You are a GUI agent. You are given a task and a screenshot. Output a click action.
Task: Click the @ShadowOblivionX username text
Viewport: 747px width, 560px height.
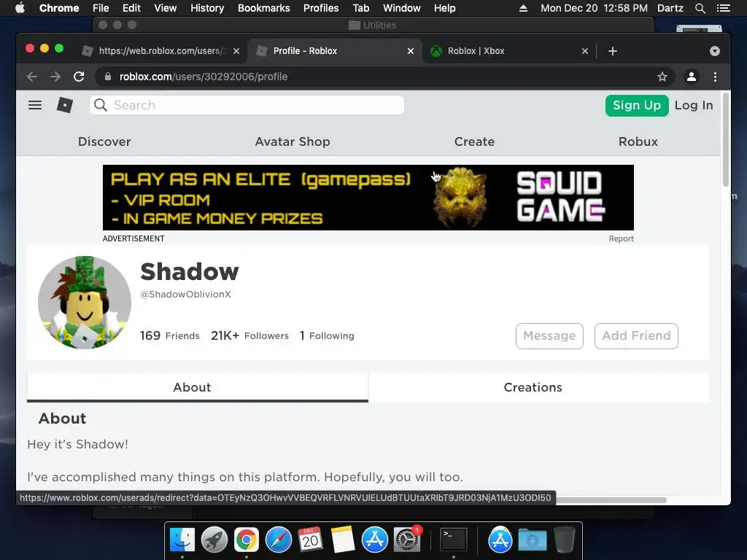186,295
